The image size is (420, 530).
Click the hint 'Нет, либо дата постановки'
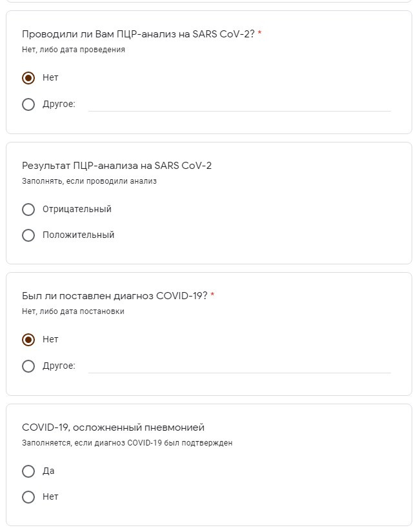[73, 311]
